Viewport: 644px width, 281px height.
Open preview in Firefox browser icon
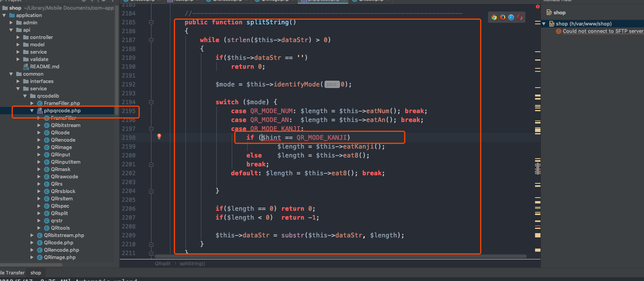(x=503, y=17)
